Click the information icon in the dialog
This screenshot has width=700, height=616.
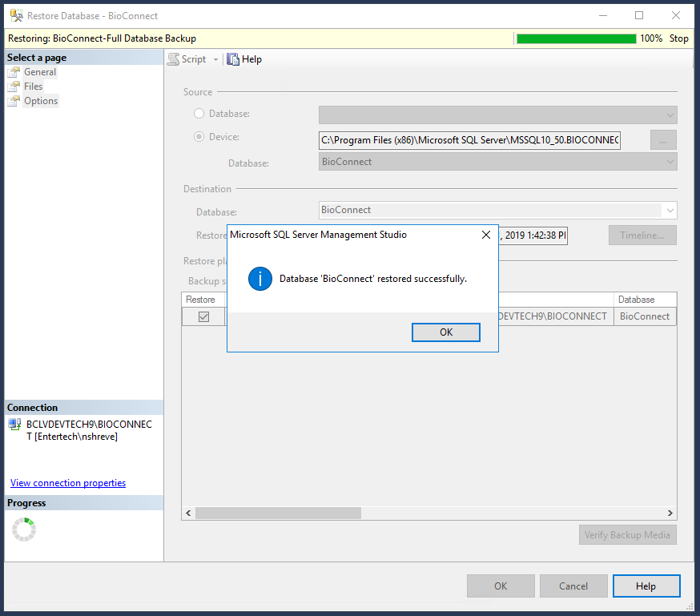tap(259, 279)
